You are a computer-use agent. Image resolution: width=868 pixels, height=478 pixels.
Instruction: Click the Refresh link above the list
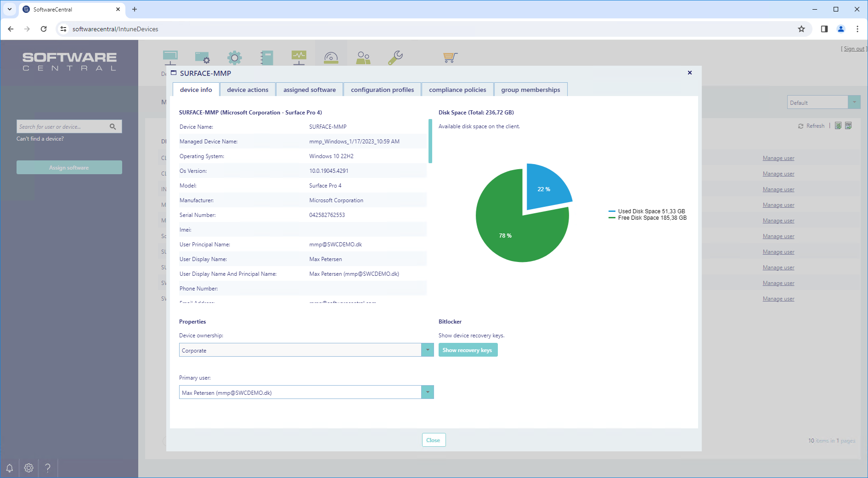[x=812, y=126]
